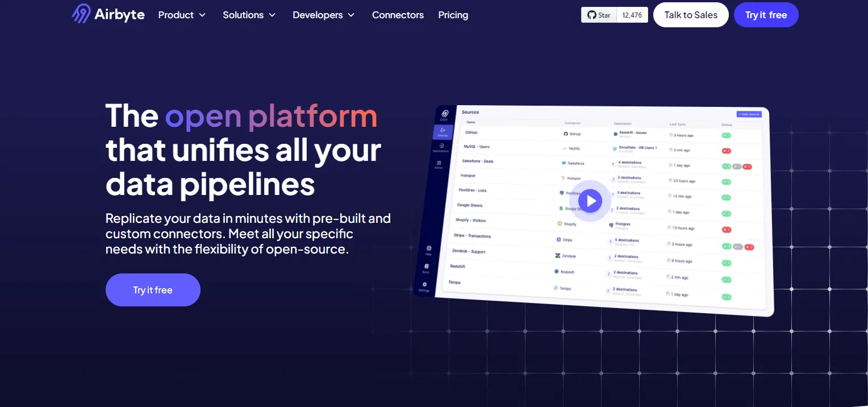
Task: Select the Google Sheets source name
Action: (470, 205)
